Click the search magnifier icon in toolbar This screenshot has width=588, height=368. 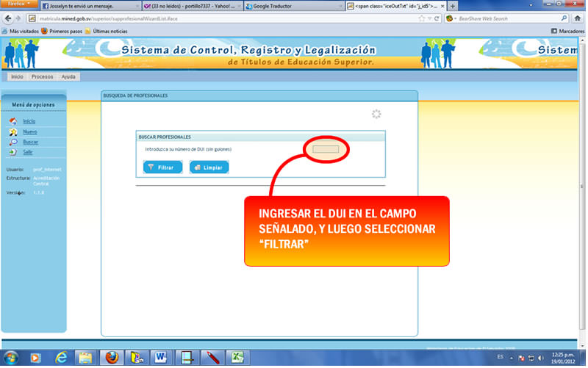(564, 18)
